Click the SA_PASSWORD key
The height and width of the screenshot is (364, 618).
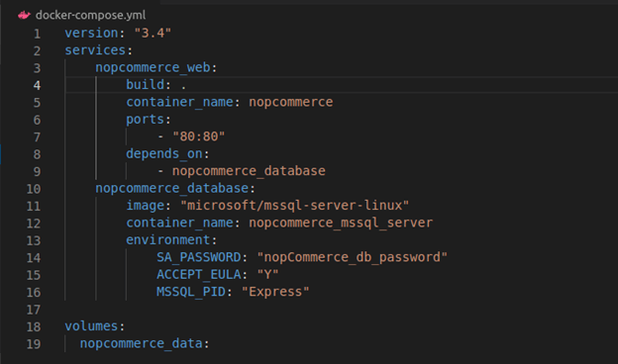199,257
